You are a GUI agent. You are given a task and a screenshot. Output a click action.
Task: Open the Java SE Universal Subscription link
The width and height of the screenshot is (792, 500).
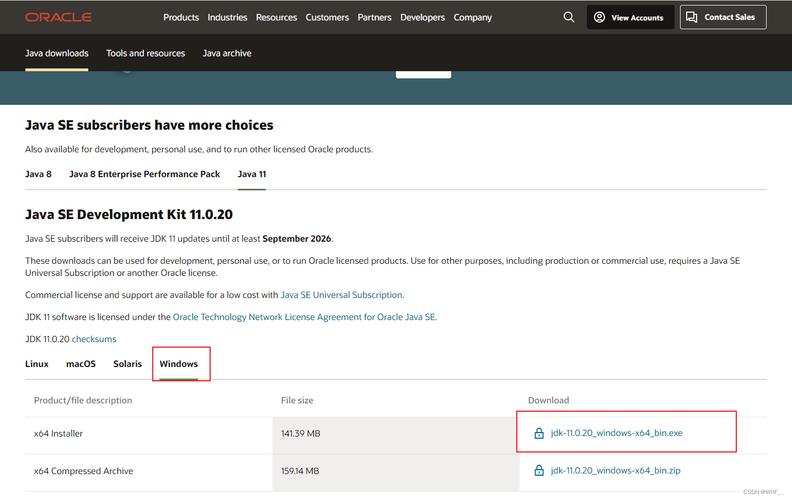pos(342,295)
